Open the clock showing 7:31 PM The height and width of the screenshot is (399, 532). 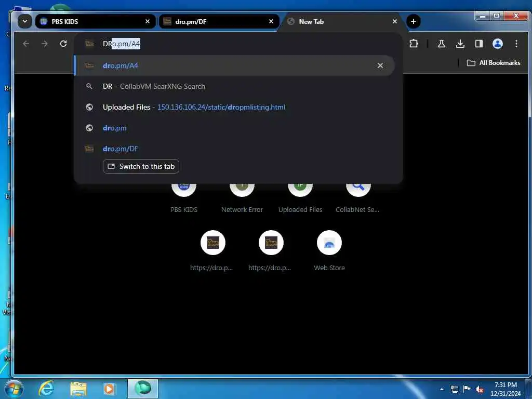point(506,389)
